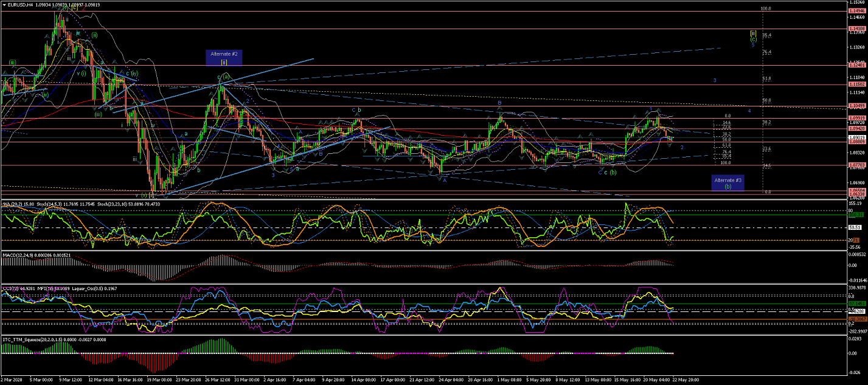Click the CCI(72) indicator label
The height and width of the screenshot is (385, 868).
pos(12,287)
